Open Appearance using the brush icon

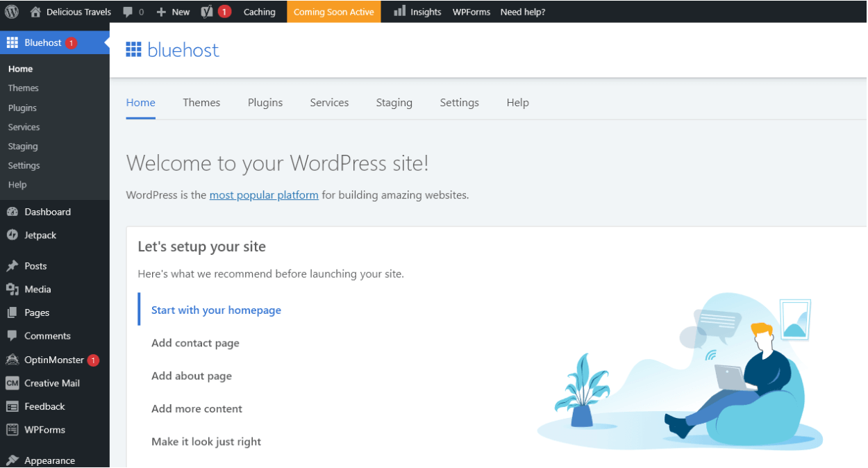[x=12, y=459]
